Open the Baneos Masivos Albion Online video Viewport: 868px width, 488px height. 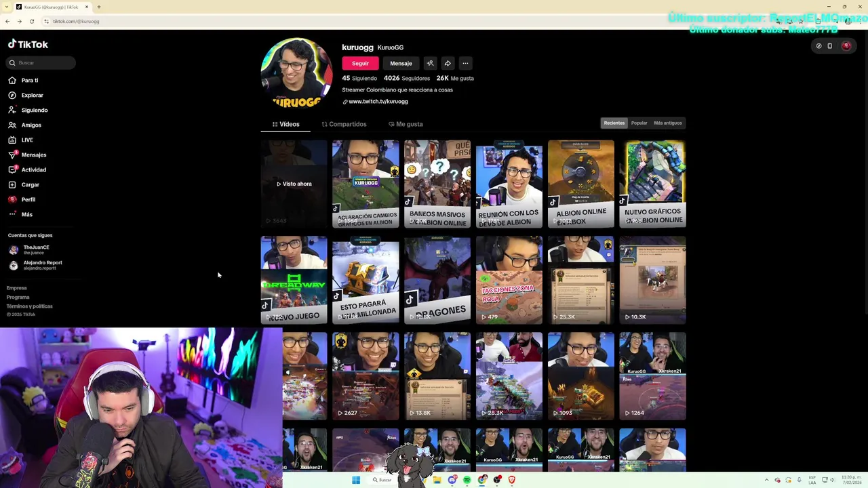(437, 184)
